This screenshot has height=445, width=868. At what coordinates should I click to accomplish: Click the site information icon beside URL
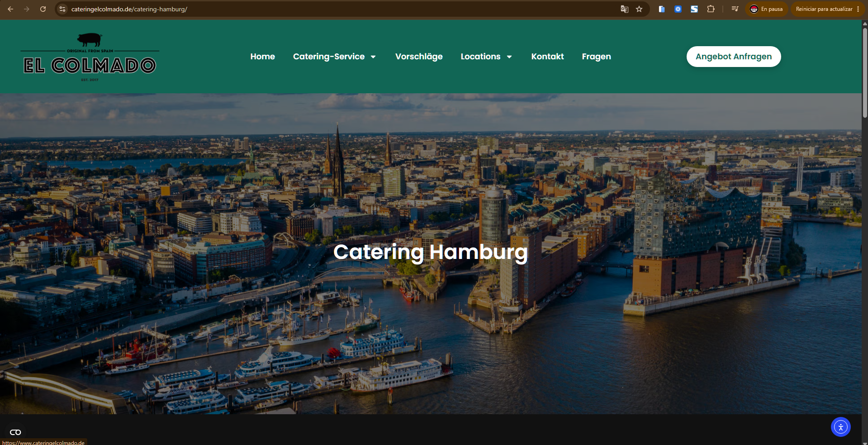(62, 9)
